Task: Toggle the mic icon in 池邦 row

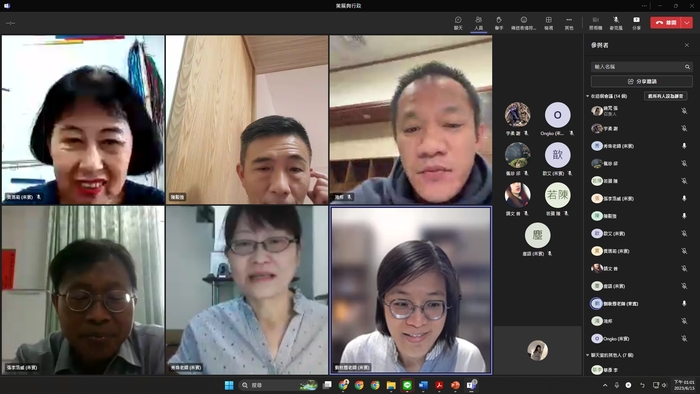Action: tap(684, 321)
